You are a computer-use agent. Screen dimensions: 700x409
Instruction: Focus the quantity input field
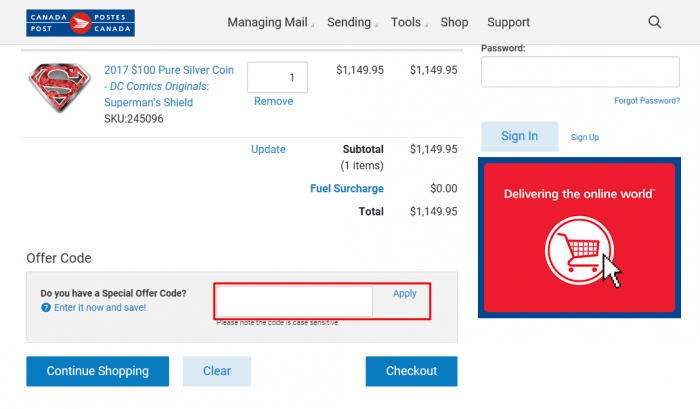277,77
